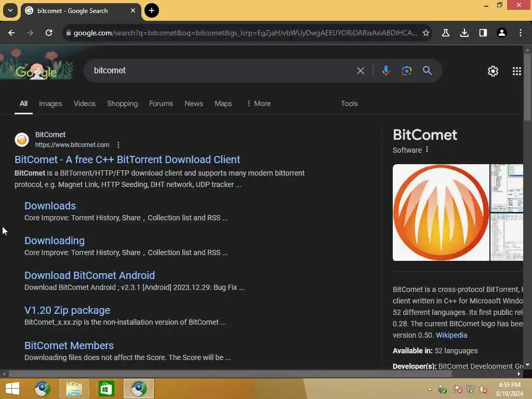Toggle the browser side panel
Viewport: 532px width, 399px height.
[483, 33]
